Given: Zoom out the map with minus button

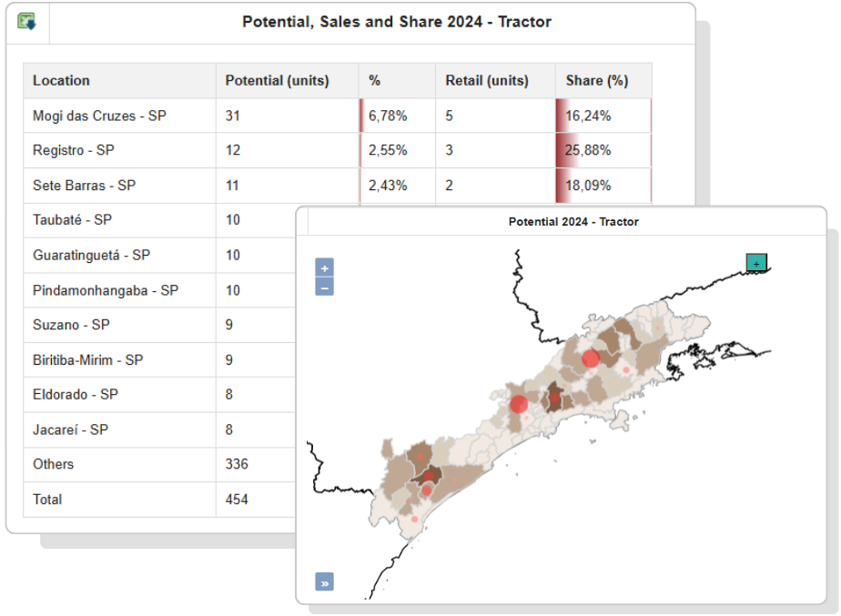Looking at the screenshot, I should (324, 287).
